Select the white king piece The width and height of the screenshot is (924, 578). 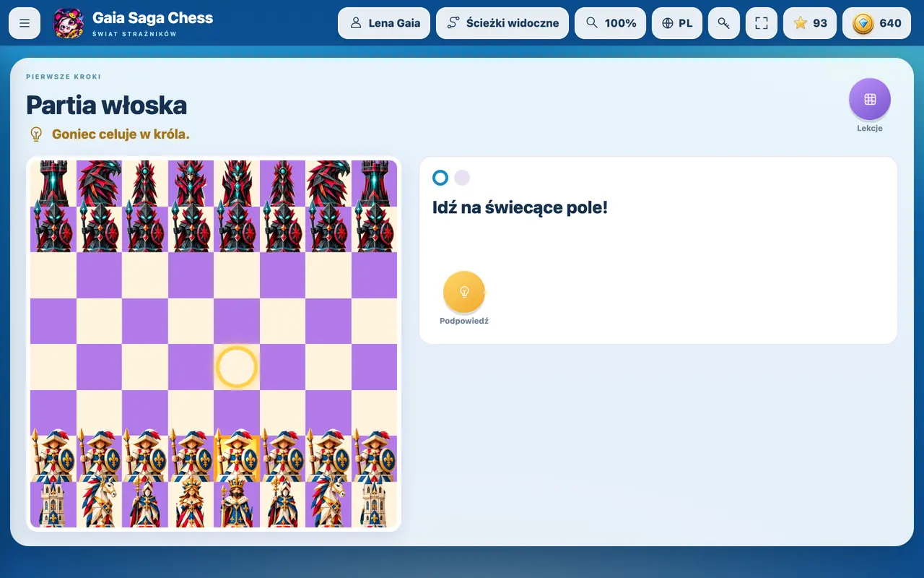click(237, 504)
